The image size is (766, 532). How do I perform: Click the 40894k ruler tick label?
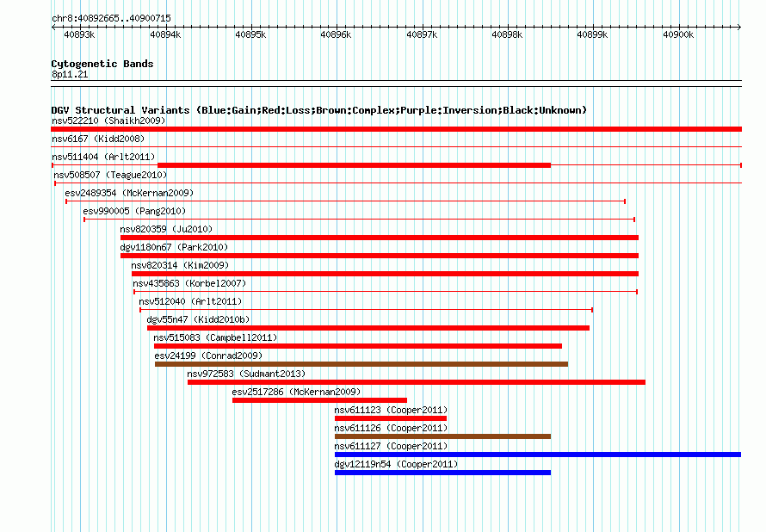[165, 34]
